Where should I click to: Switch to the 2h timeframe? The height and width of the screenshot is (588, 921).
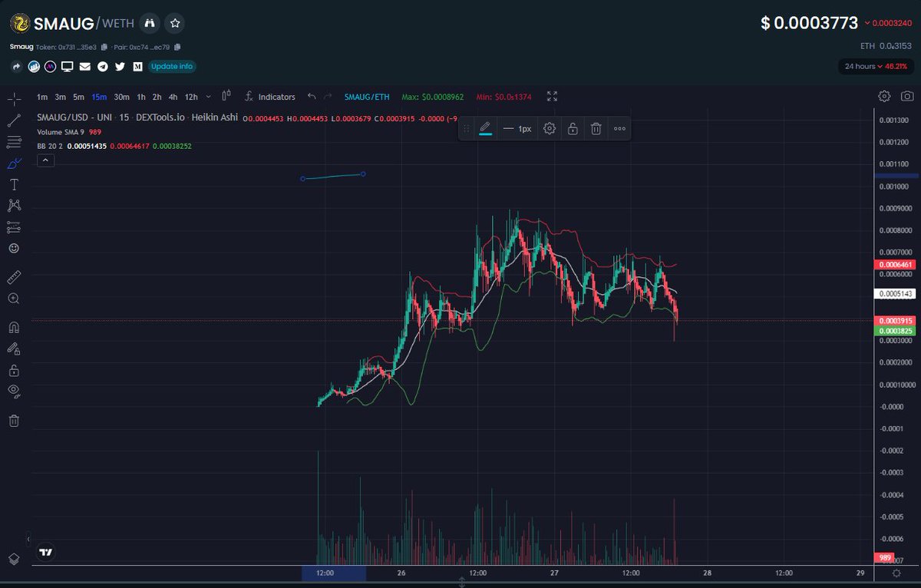click(x=157, y=97)
